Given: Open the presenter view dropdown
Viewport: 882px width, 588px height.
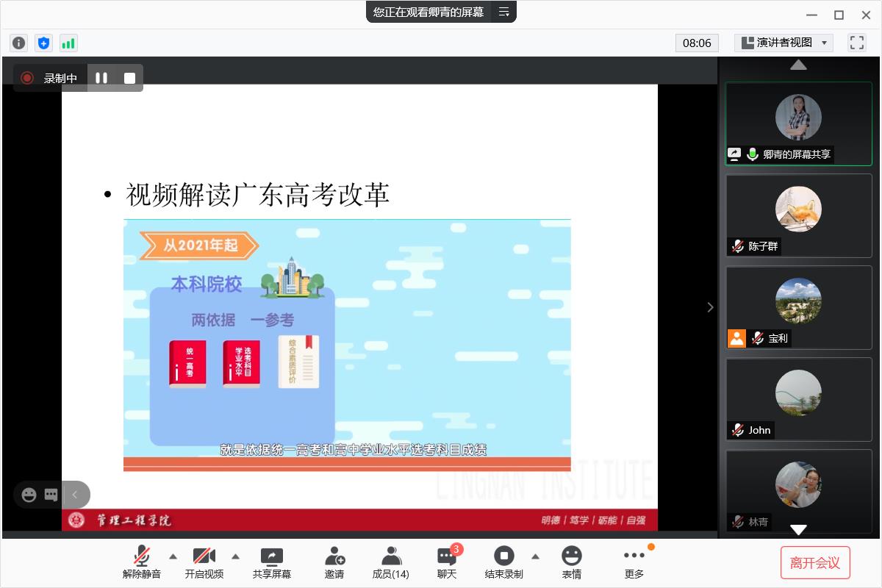Looking at the screenshot, I should (784, 43).
